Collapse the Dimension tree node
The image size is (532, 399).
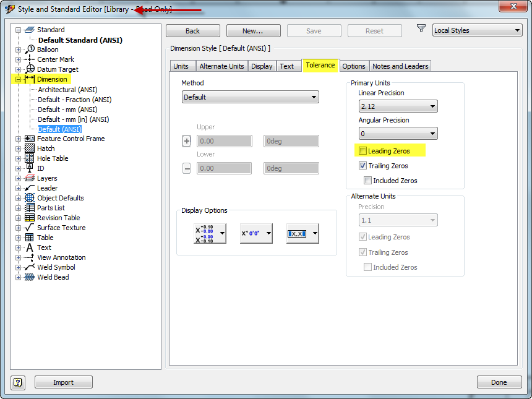tap(18, 79)
